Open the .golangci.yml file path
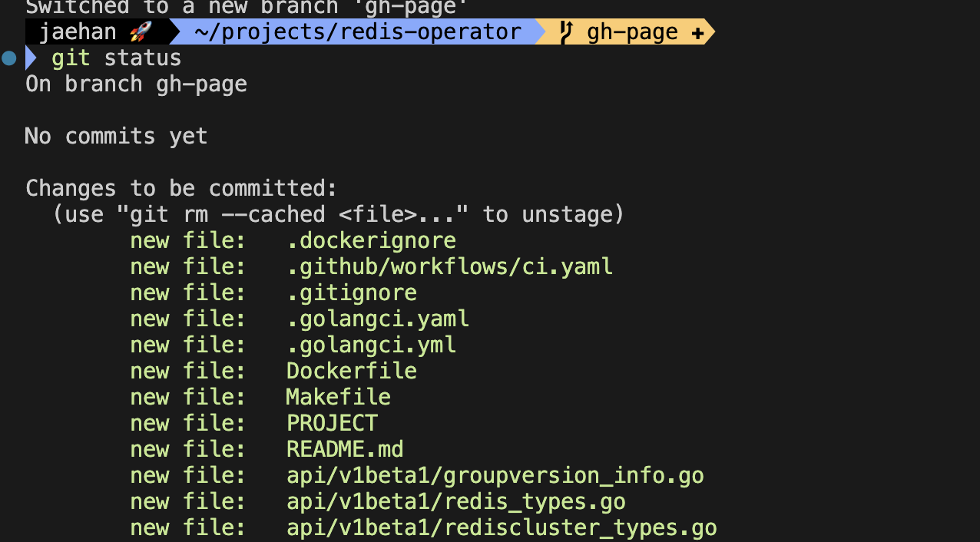Image resolution: width=980 pixels, height=542 pixels. (x=372, y=345)
